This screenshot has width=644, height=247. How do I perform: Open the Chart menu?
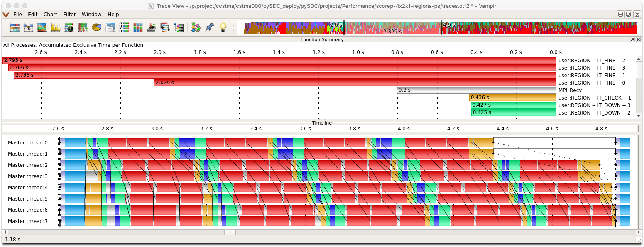(50, 14)
